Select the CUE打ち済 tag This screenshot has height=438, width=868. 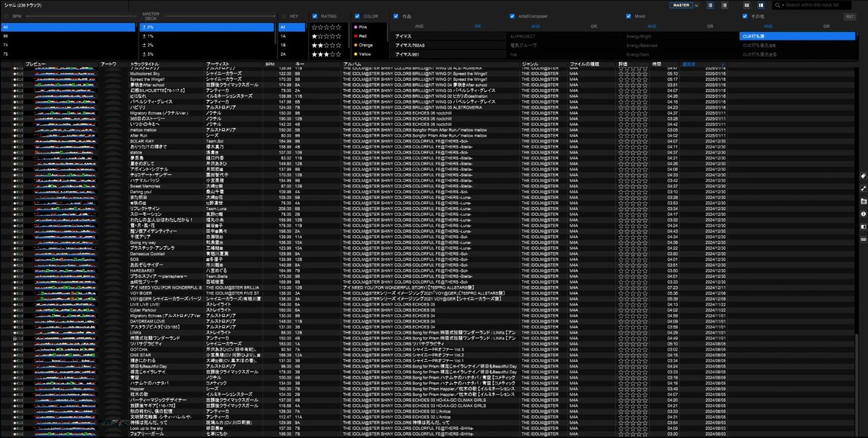pyautogui.click(x=797, y=36)
